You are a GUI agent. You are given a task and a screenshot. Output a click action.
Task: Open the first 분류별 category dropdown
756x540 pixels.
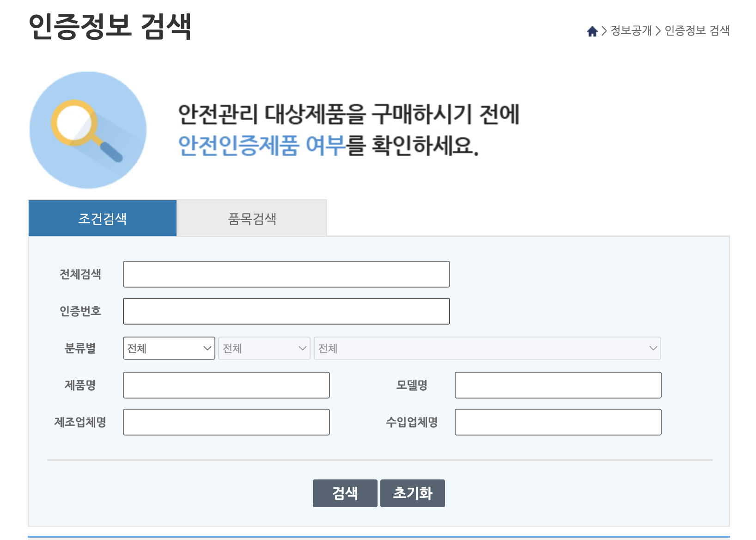(x=169, y=348)
